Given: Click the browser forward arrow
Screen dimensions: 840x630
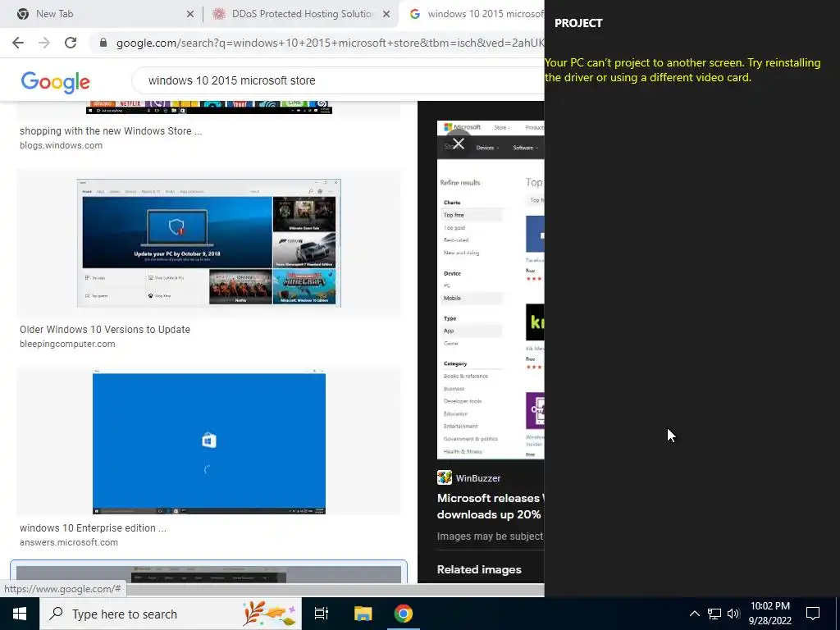Looking at the screenshot, I should 44,43.
